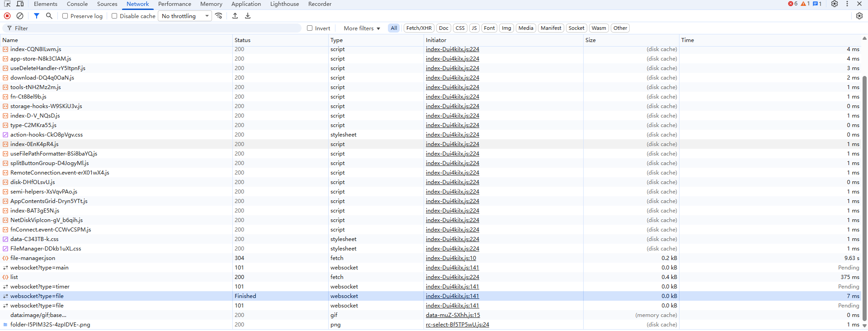Viewport: 868px width, 331px height.
Task: Filter requests by Img type
Action: pos(506,28)
